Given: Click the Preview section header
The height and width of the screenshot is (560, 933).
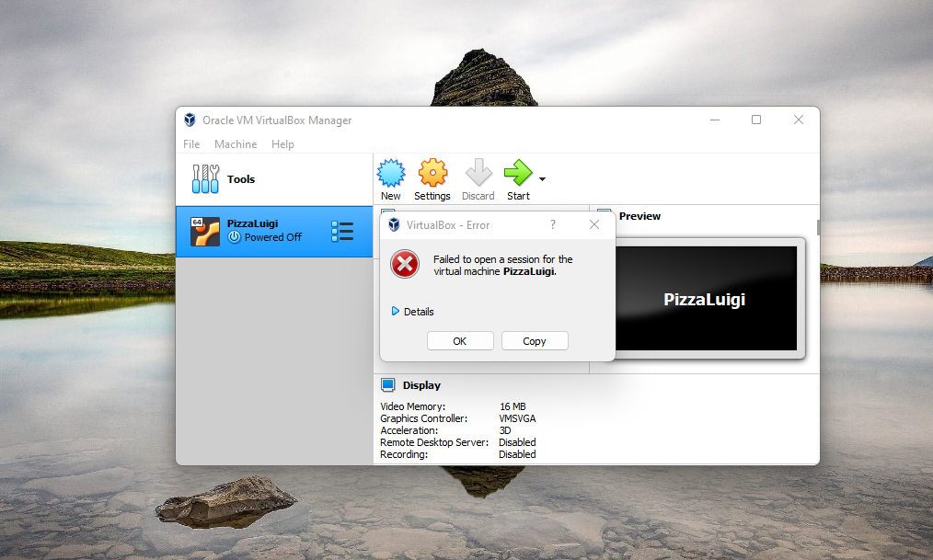Looking at the screenshot, I should pos(639,216).
